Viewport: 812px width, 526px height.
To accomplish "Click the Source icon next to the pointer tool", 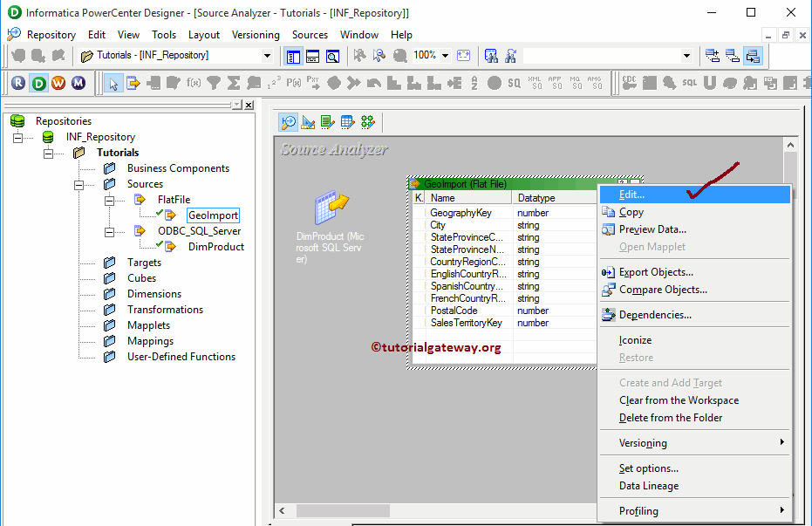I will (x=133, y=83).
